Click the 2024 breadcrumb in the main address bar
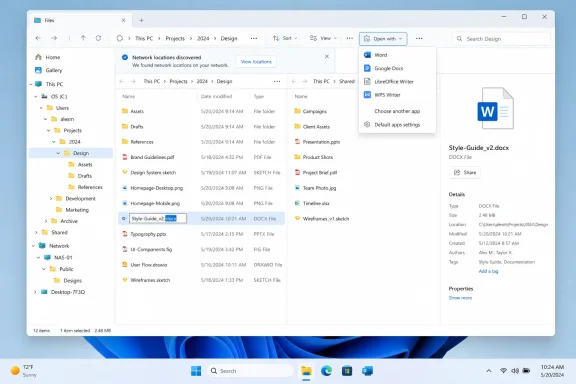The width and height of the screenshot is (576, 384). (x=203, y=38)
